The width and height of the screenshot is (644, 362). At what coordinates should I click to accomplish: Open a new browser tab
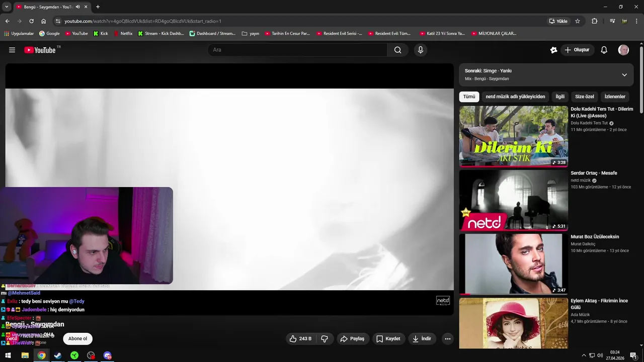pos(98,7)
